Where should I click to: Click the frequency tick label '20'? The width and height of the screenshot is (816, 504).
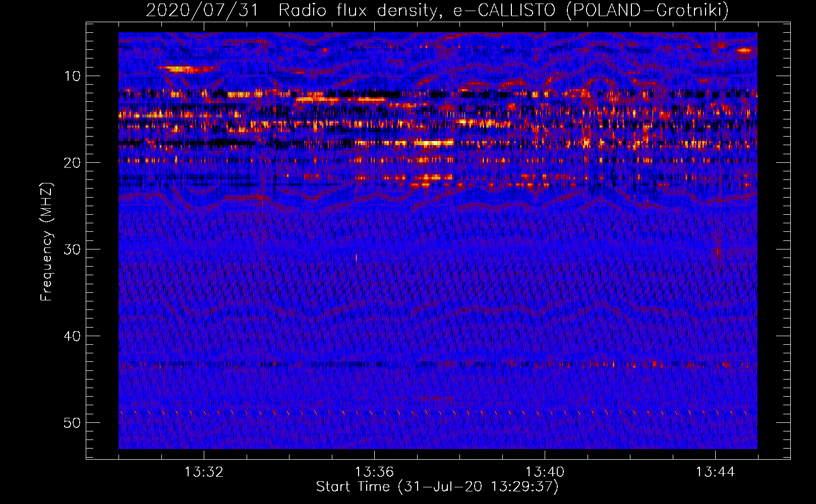[x=73, y=163]
